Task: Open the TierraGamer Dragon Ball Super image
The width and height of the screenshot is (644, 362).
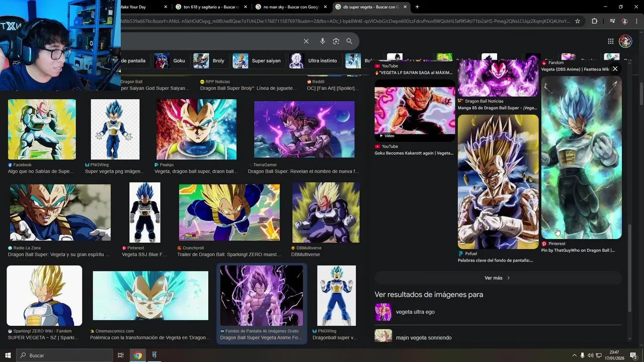Action: [x=304, y=129]
